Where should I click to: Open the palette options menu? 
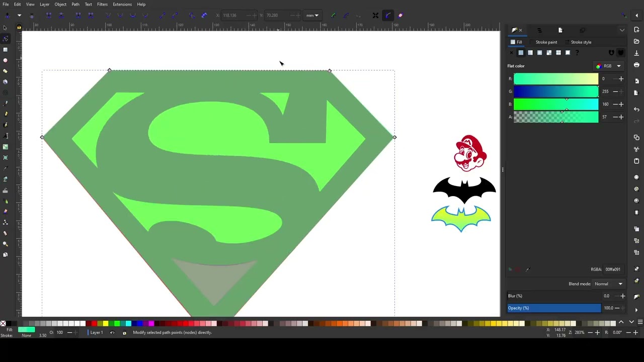point(640,322)
